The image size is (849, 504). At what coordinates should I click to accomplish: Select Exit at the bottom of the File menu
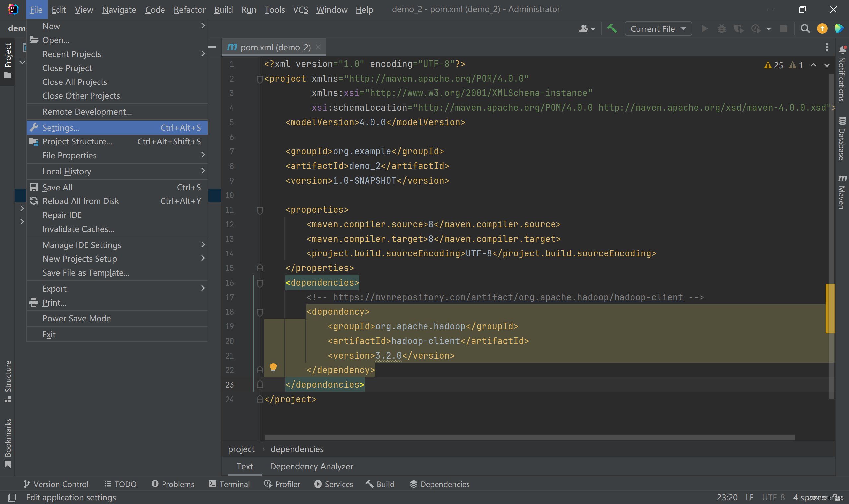click(117, 335)
